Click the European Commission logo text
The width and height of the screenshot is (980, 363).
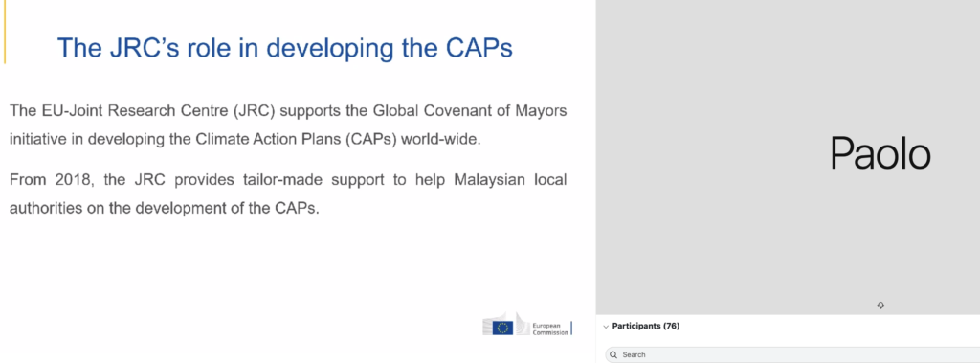click(x=550, y=329)
